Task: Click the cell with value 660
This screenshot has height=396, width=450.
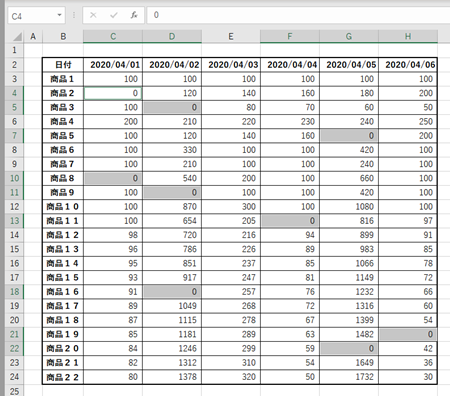Action: (349, 178)
